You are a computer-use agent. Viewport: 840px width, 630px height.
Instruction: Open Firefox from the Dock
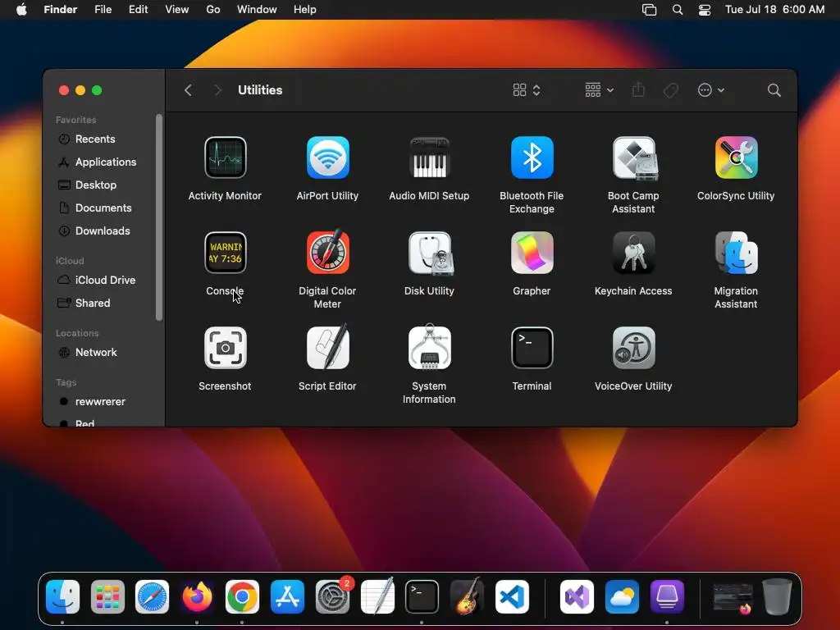(x=197, y=597)
